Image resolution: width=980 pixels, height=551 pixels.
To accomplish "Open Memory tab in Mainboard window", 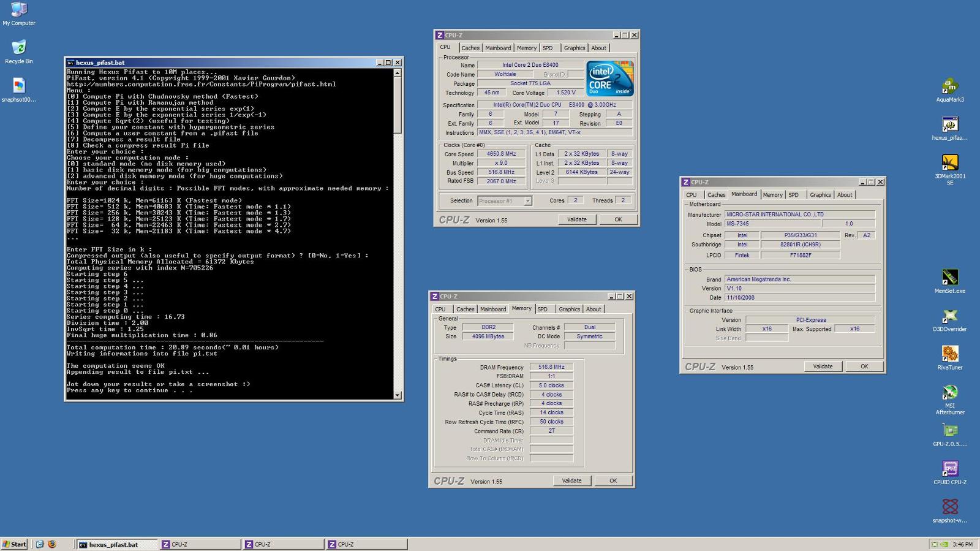I will pos(773,195).
